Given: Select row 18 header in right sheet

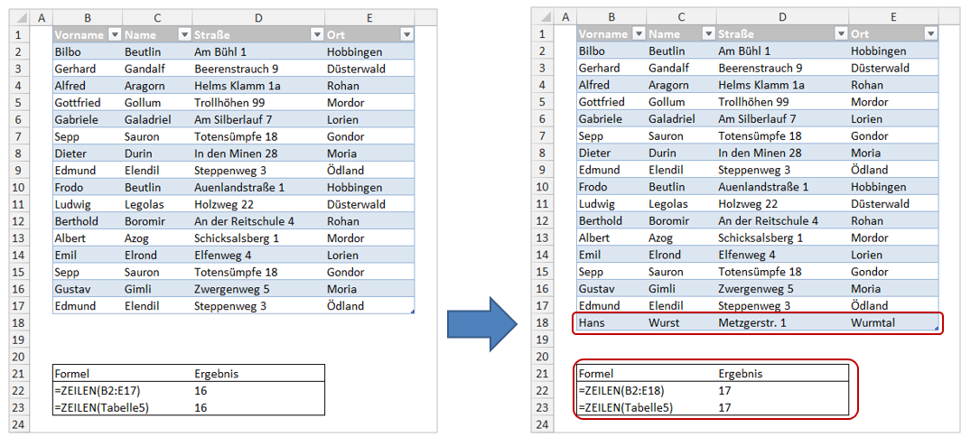Looking at the screenshot, I should [x=542, y=322].
